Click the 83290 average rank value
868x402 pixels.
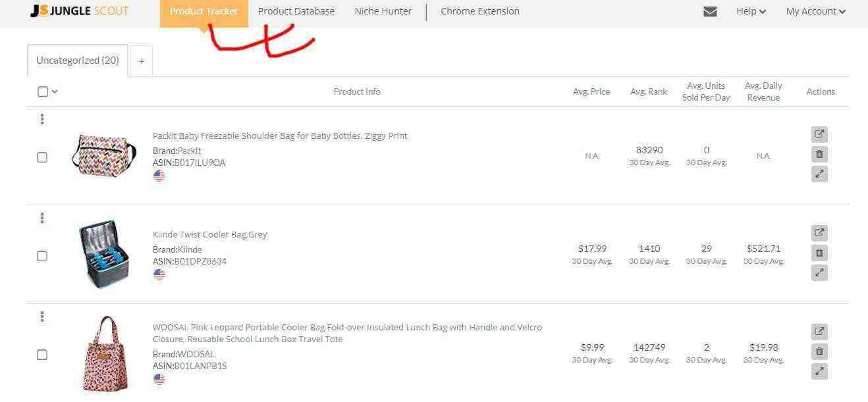pyautogui.click(x=649, y=150)
